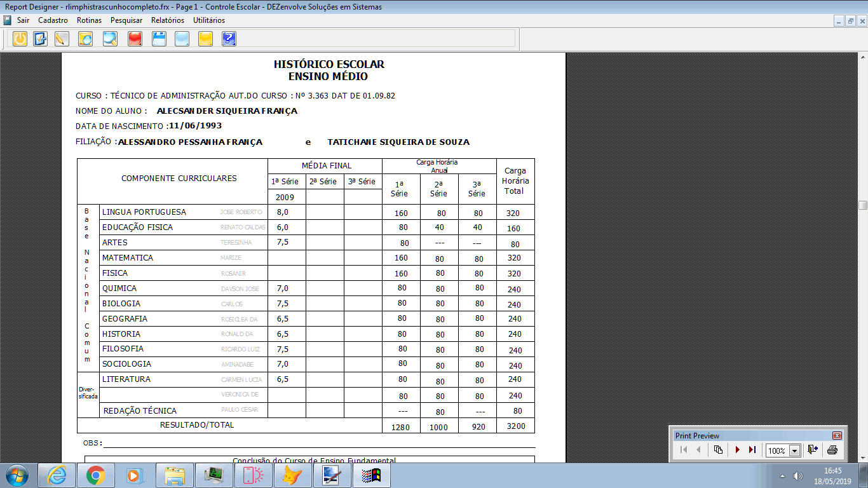Close the Print Preview floating toolbar
868x488 pixels.
coord(837,436)
